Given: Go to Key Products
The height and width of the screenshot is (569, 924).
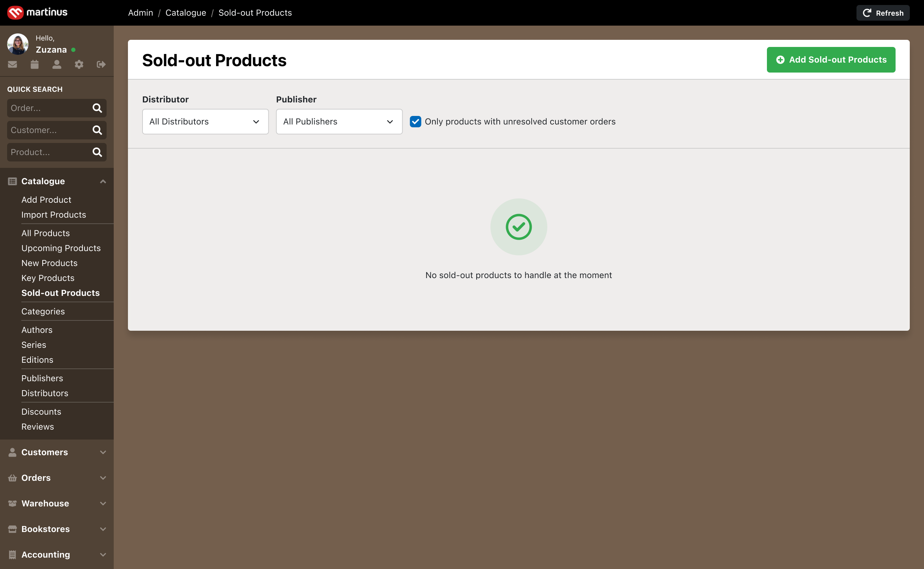Looking at the screenshot, I should click(48, 278).
